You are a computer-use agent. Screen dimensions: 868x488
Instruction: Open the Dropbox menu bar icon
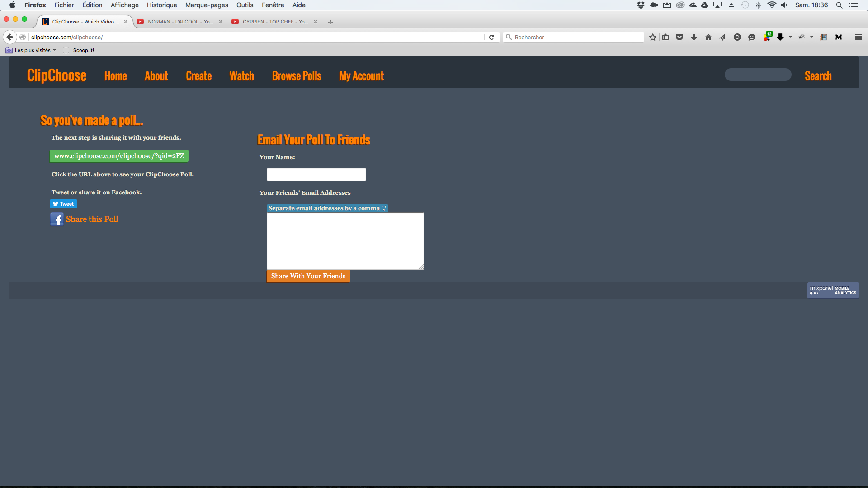641,5
